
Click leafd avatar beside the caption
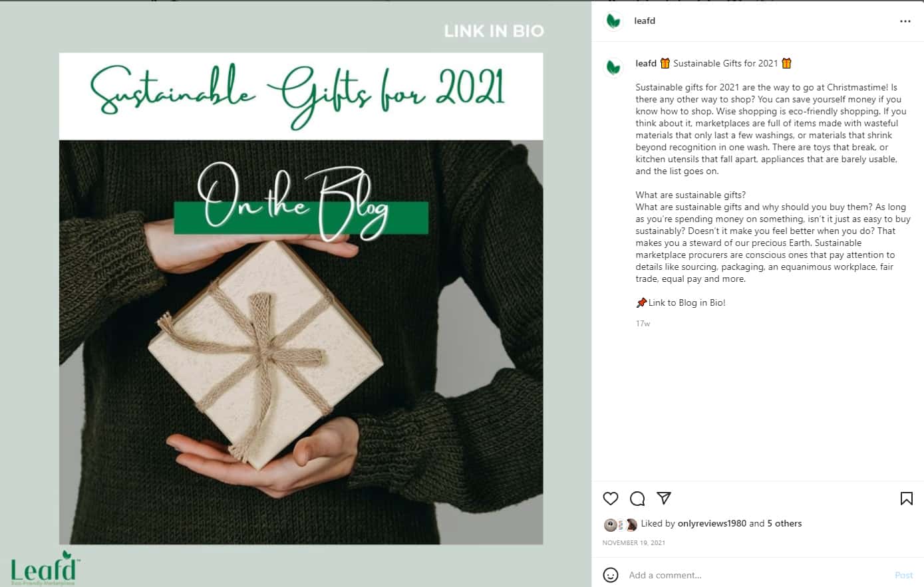point(613,67)
